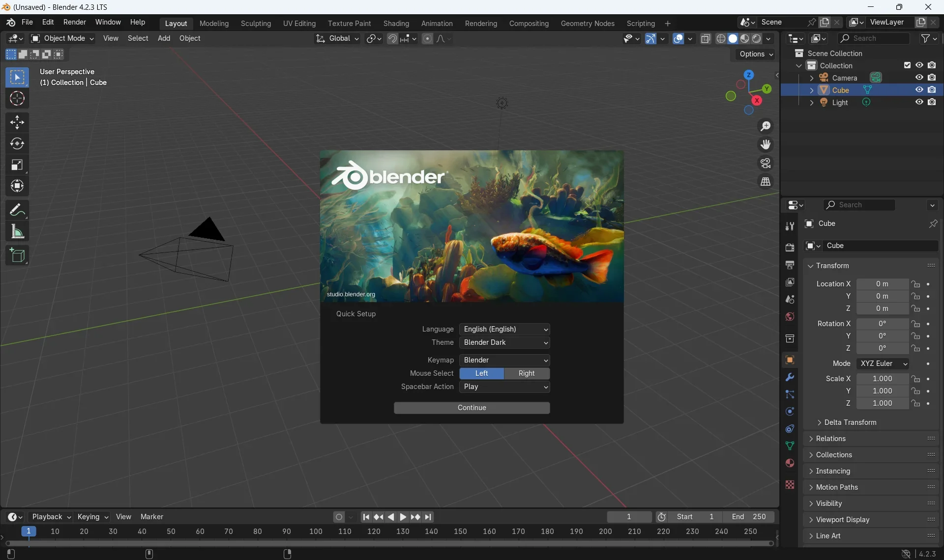
Task: Select the Measure ruler tool
Action: [17, 231]
